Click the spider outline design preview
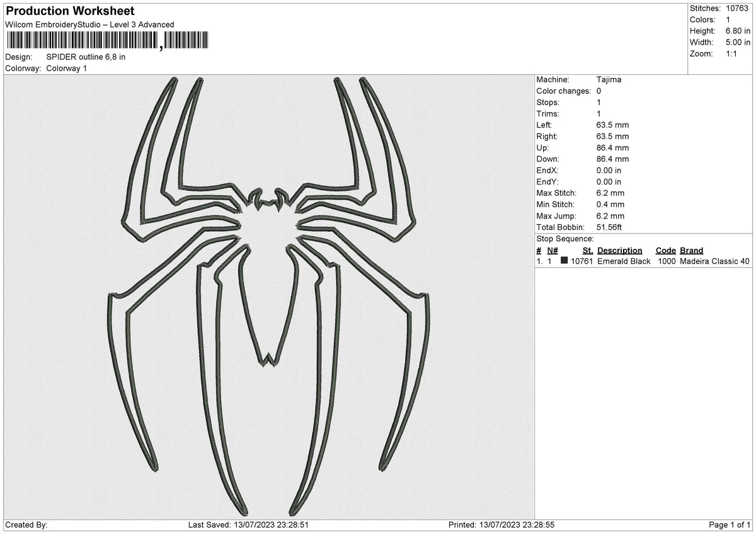This screenshot has width=756, height=534. pyautogui.click(x=269, y=296)
